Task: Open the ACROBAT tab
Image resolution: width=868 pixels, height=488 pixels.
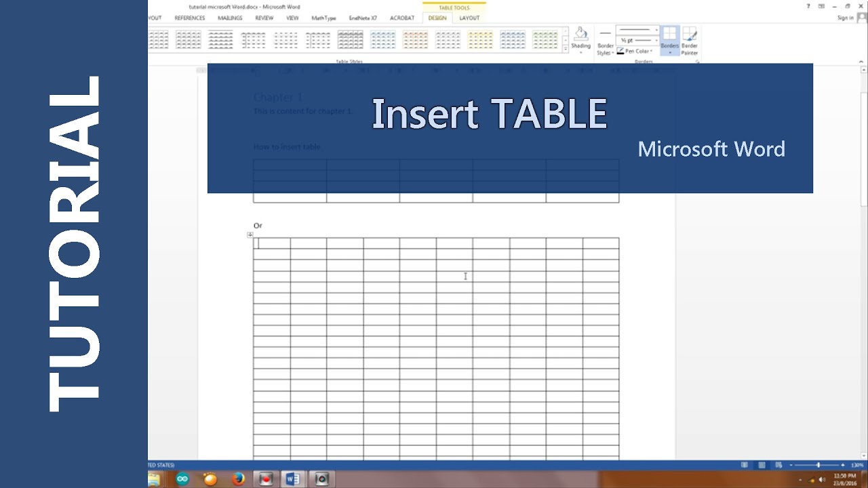Action: click(401, 18)
